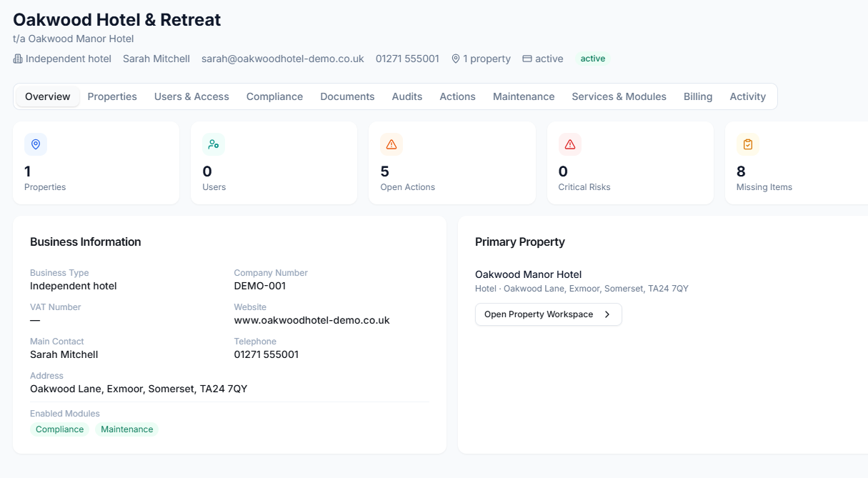Click the Critical Risks red triangle icon
Screen dimensions: 868x478
click(x=570, y=144)
